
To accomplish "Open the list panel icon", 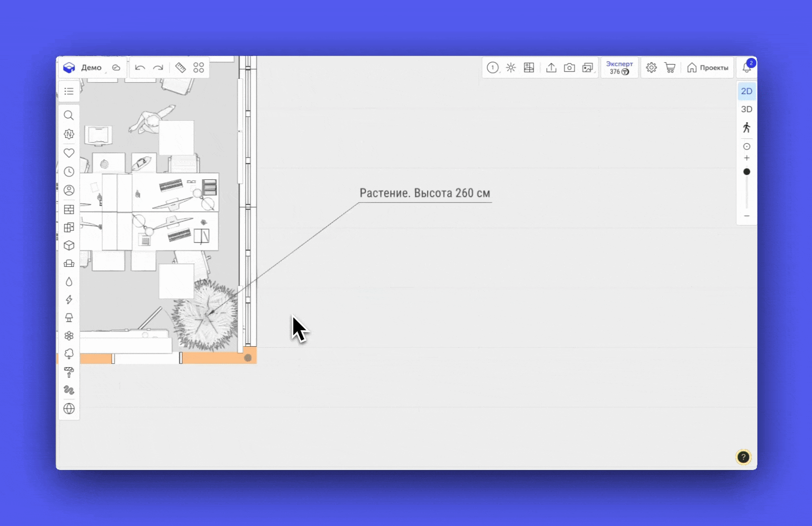I will coord(69,91).
